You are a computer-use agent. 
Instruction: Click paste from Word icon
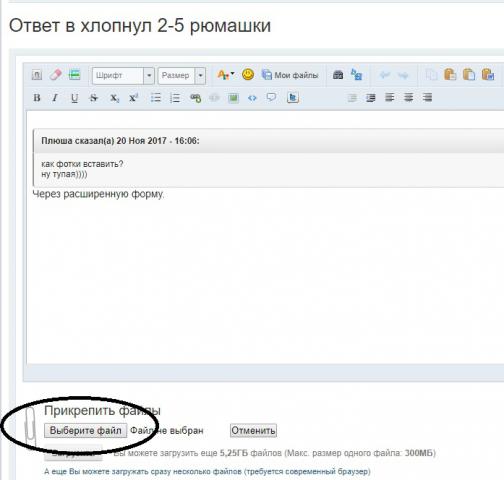488,75
